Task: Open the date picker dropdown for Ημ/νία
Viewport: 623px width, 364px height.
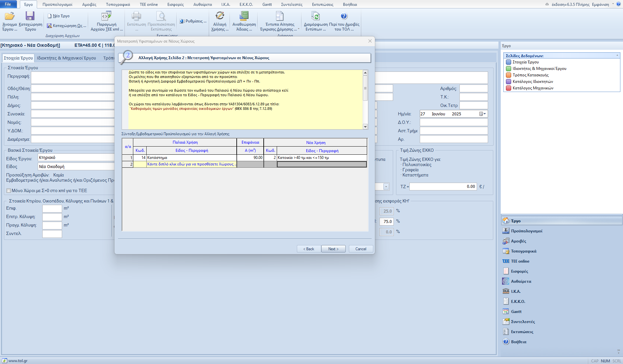Action: click(x=484, y=114)
